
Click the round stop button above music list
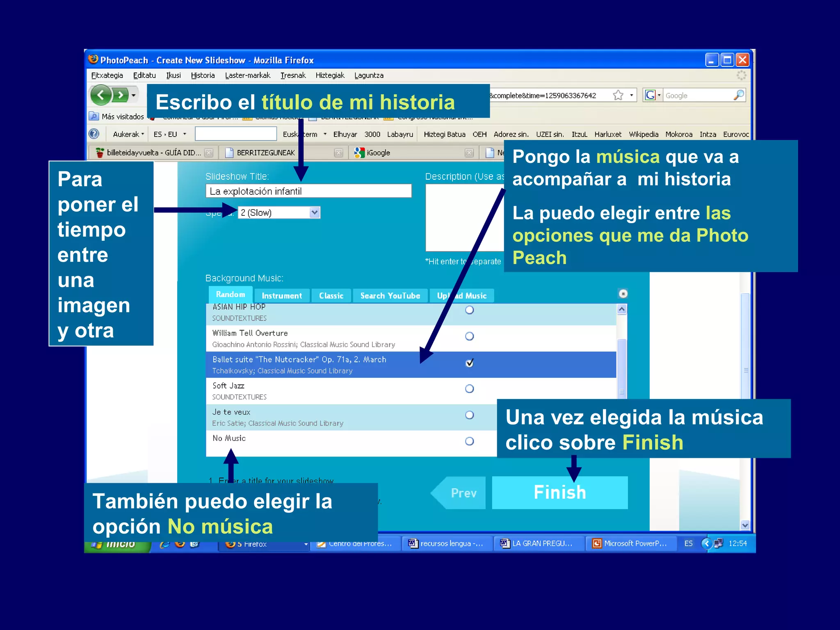point(623,294)
